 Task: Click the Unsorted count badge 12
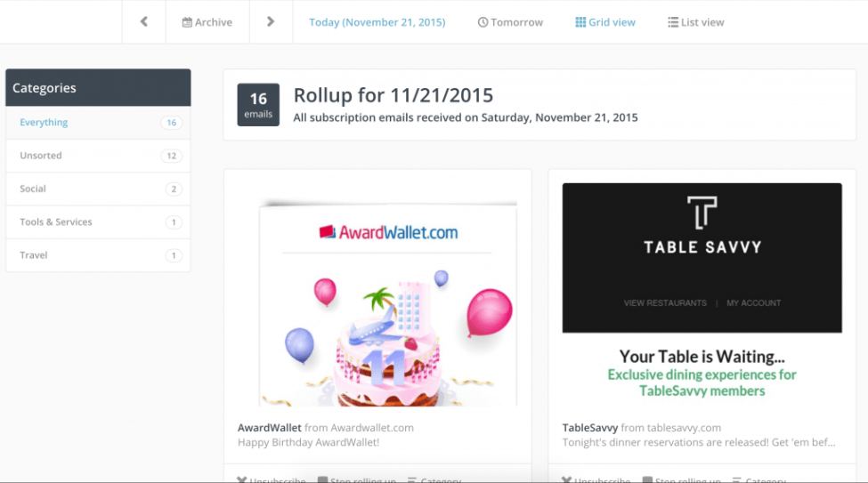(172, 156)
